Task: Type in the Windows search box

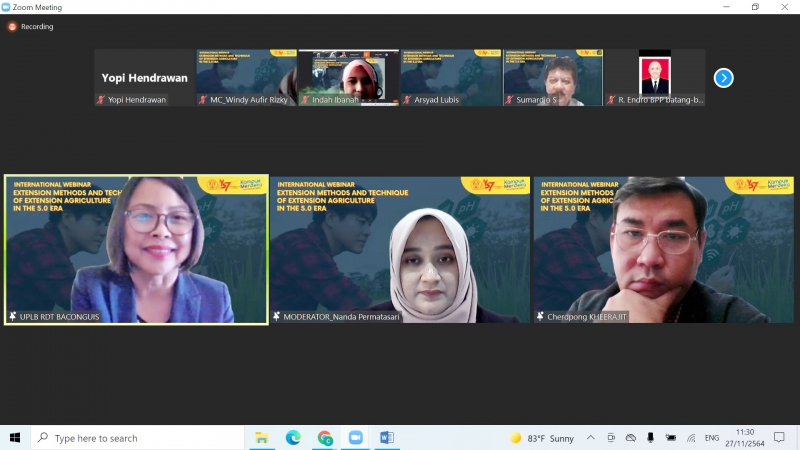Action: click(x=140, y=438)
